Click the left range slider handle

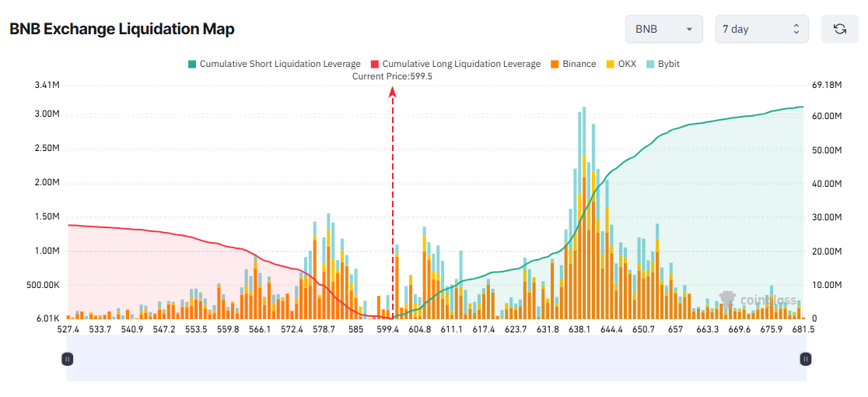pos(68,359)
